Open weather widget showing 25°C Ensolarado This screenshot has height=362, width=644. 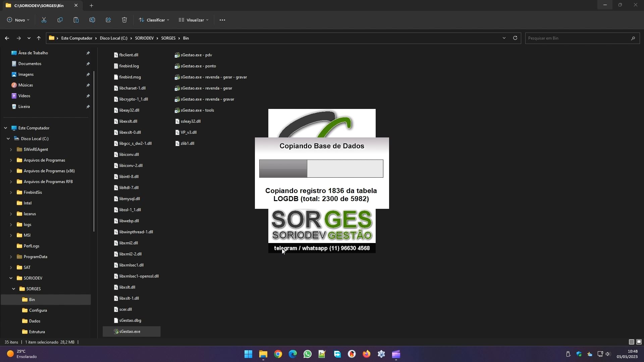click(22, 354)
